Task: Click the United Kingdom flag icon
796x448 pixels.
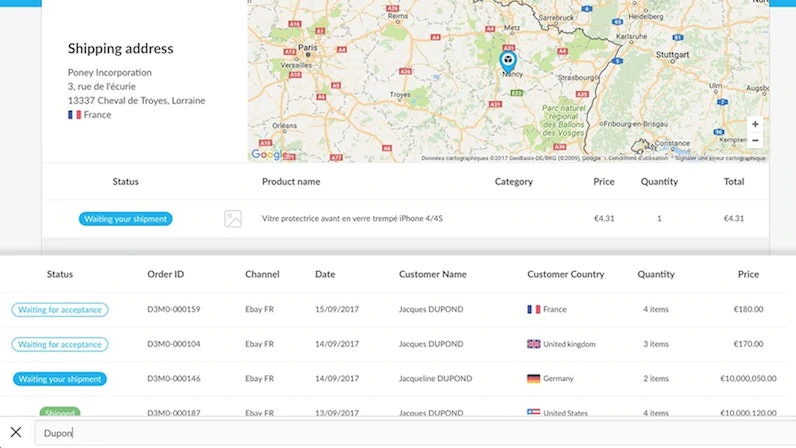Action: coord(534,344)
